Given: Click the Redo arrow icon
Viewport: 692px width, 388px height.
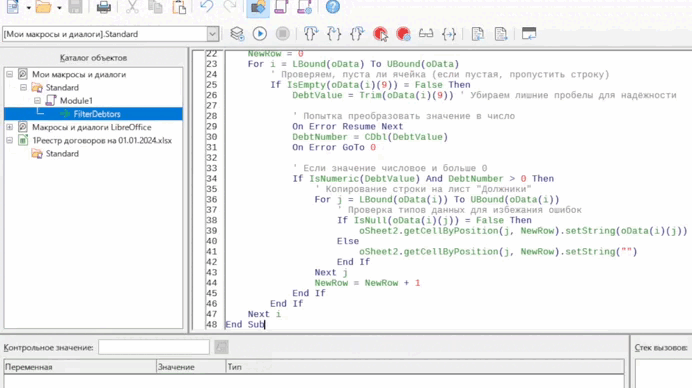Looking at the screenshot, I should click(230, 7).
